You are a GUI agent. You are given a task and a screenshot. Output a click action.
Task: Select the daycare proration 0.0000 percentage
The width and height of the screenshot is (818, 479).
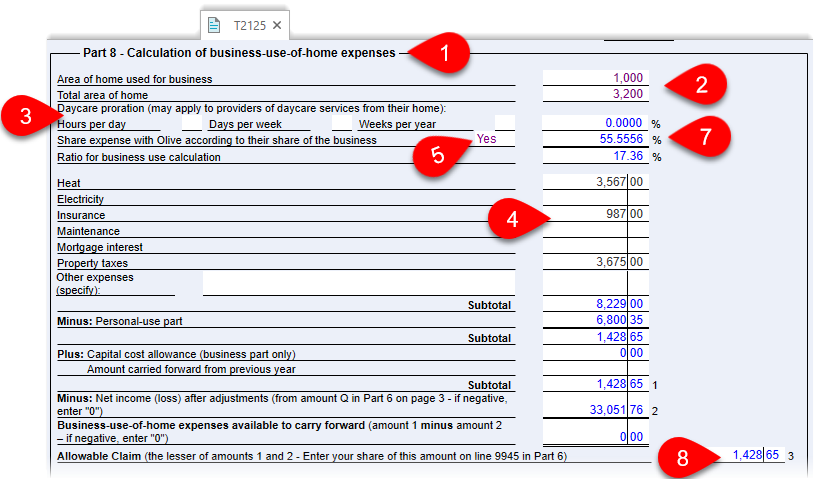coord(595,123)
